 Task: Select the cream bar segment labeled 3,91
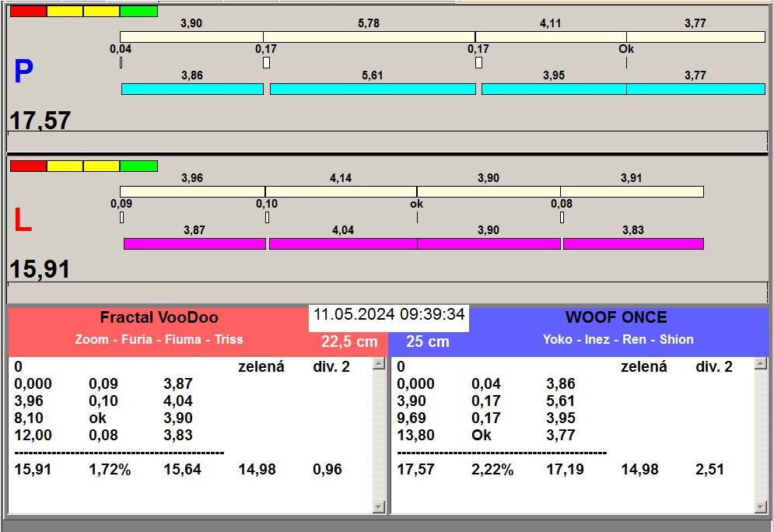[x=632, y=191]
